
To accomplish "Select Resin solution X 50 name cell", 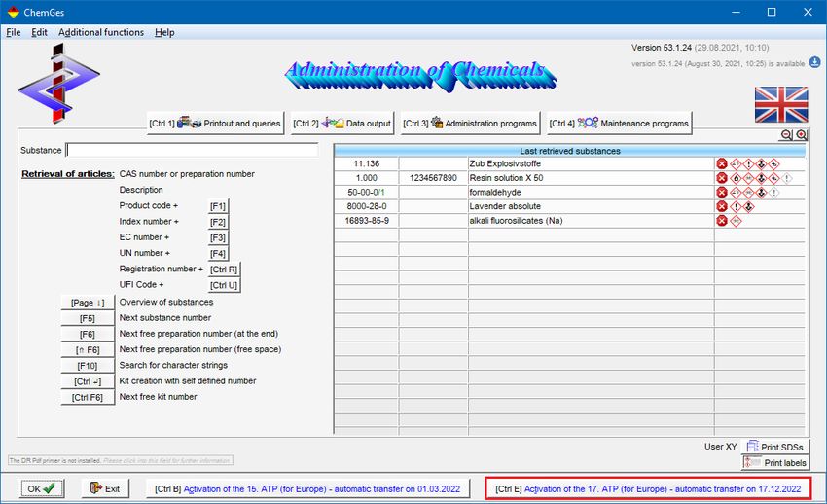I will coord(591,178).
